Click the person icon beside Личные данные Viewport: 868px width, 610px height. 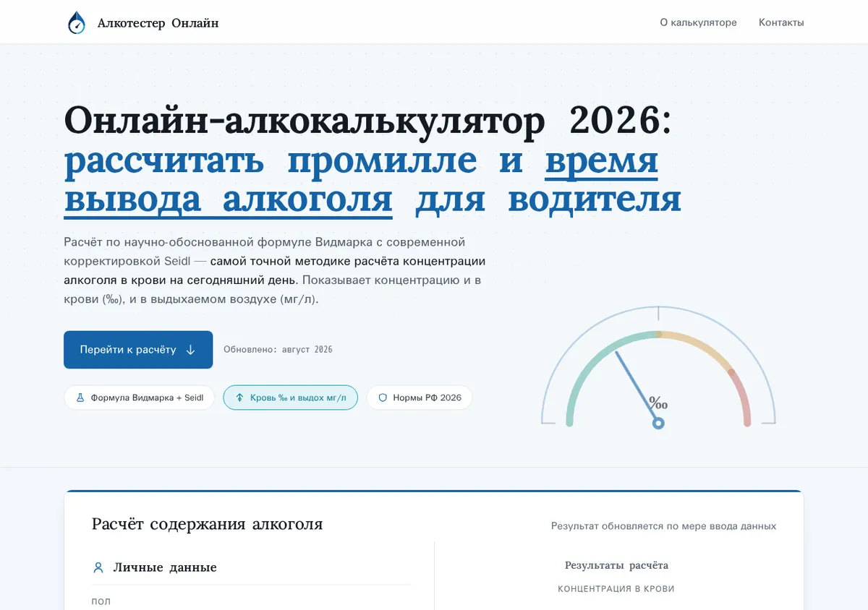tap(98, 567)
